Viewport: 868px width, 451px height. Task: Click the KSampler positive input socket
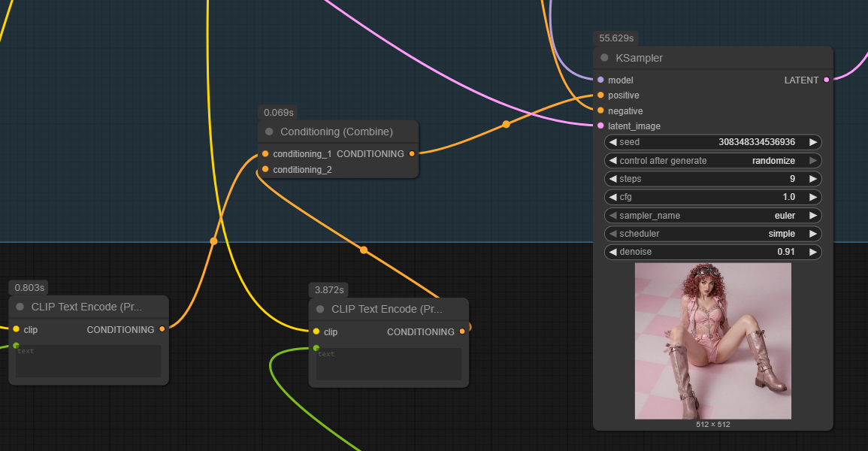pos(600,95)
